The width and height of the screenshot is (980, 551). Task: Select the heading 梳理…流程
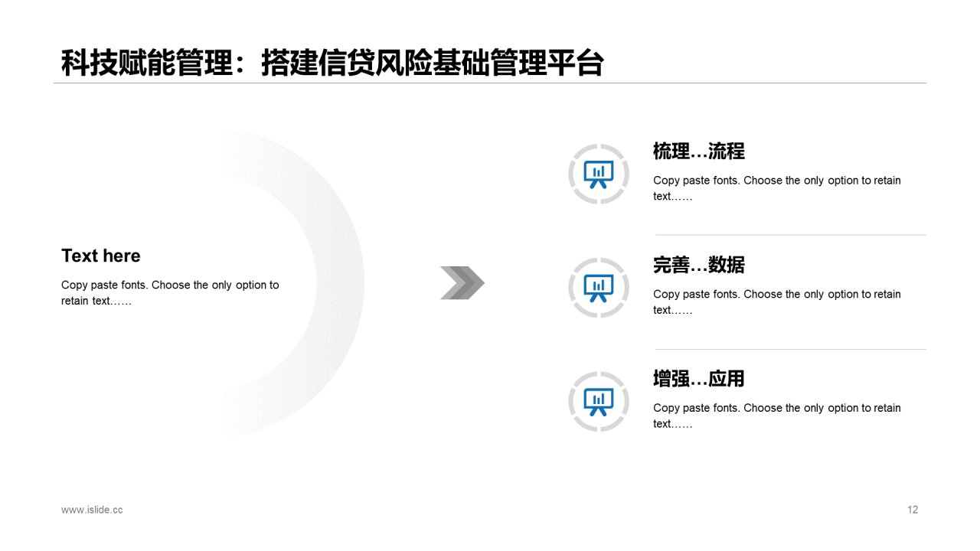[x=699, y=152]
